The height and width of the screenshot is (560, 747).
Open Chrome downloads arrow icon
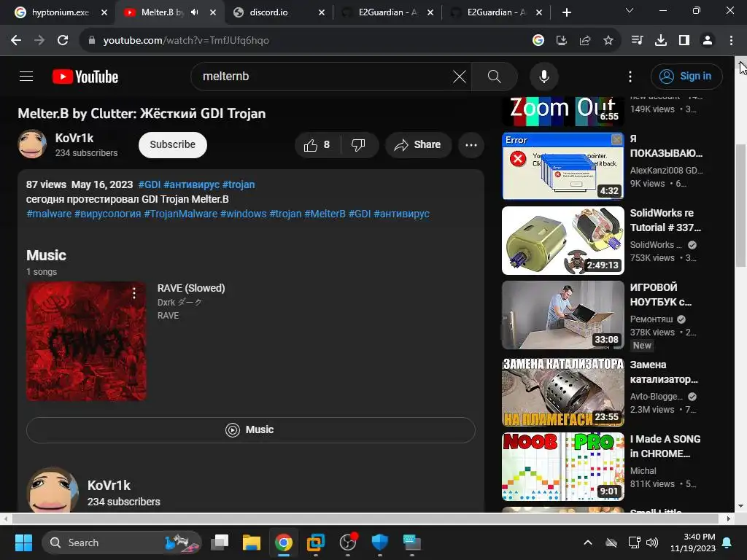coord(660,41)
